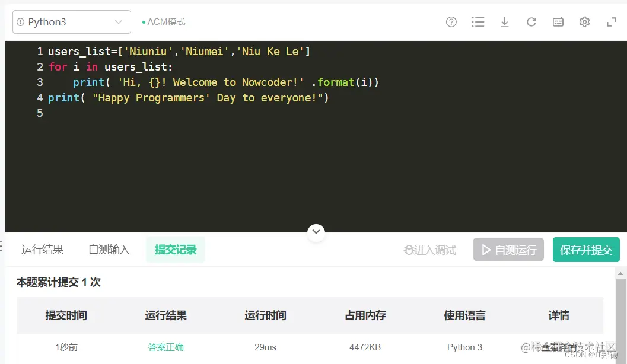Open editor settings gear icon
Viewport: 627px width, 364px height.
(585, 22)
